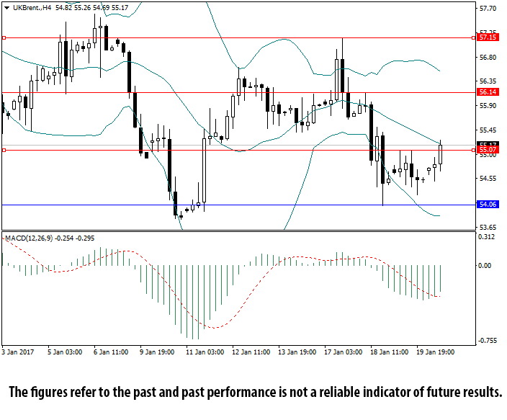The width and height of the screenshot is (507, 420).
Task: Click the 0.312 MACD scale value
Action: point(486,237)
